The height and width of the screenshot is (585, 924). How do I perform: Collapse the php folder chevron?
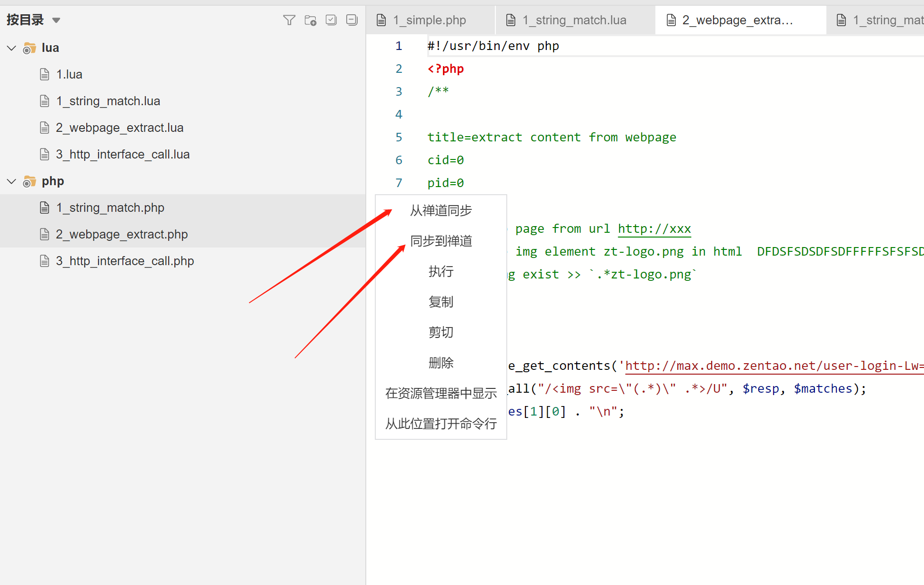[x=12, y=181]
